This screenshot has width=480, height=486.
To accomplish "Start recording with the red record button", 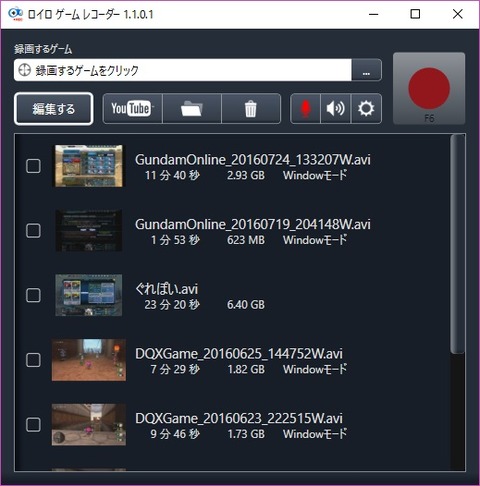I will (x=429, y=88).
